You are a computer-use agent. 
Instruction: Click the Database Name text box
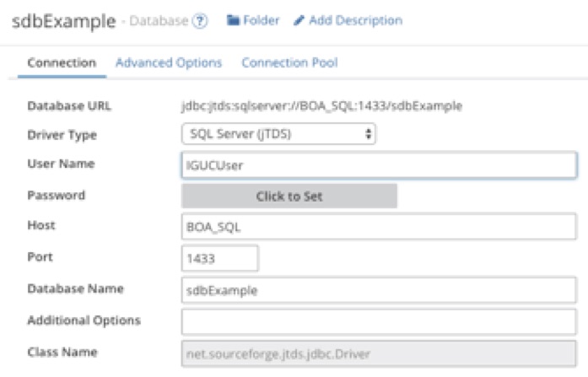tap(379, 290)
